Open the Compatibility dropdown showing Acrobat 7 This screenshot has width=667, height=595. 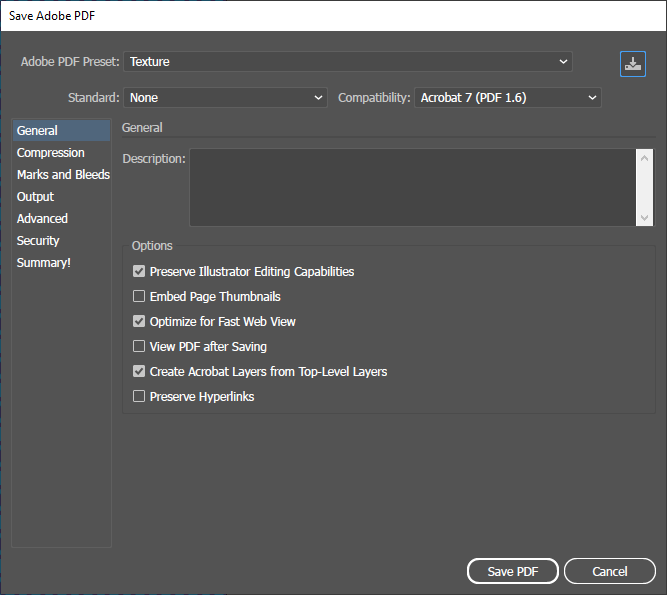click(507, 98)
